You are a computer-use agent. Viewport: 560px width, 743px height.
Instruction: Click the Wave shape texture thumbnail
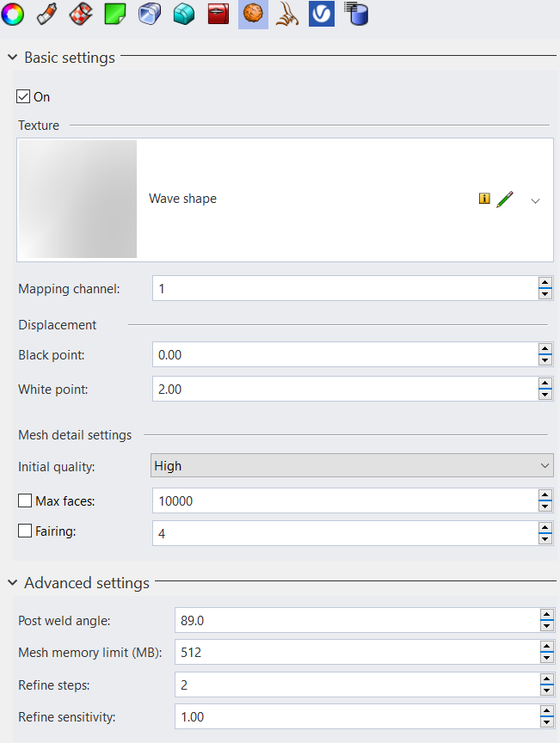pyautogui.click(x=77, y=199)
